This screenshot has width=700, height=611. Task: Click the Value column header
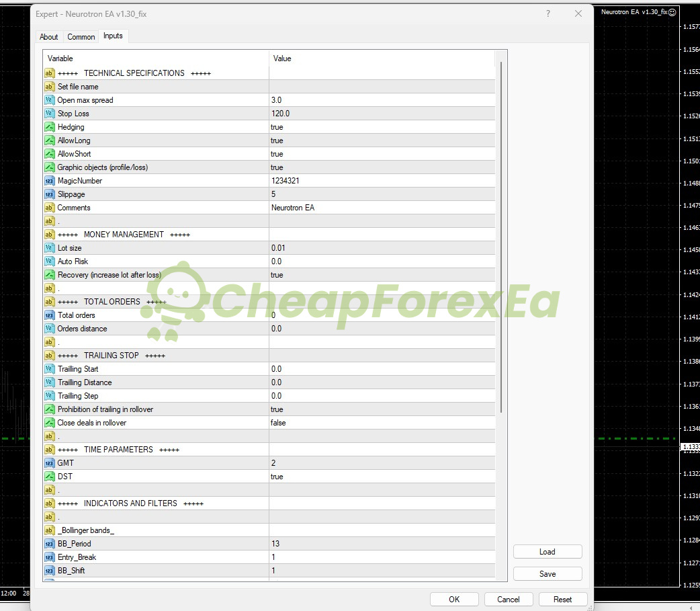coord(382,58)
